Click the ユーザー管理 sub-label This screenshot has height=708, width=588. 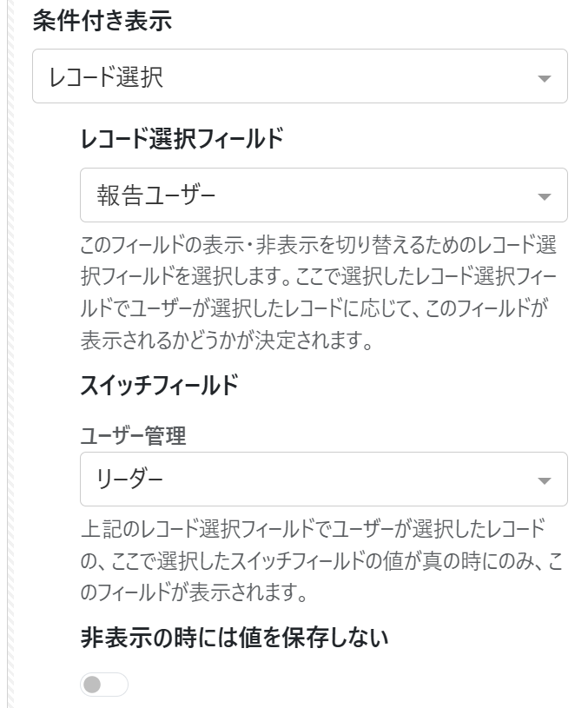point(132,436)
